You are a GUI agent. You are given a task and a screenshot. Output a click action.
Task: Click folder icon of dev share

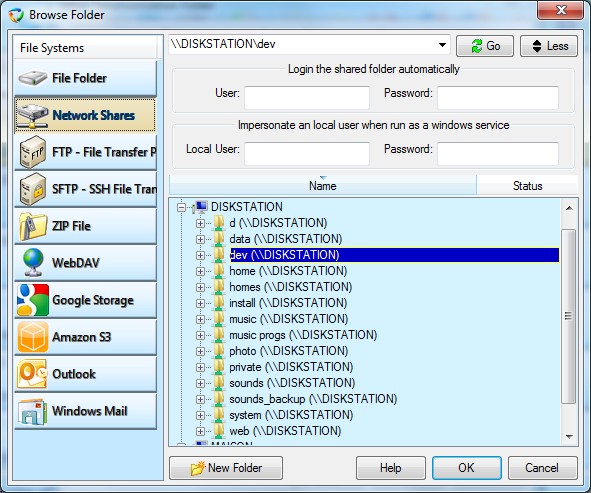(218, 255)
